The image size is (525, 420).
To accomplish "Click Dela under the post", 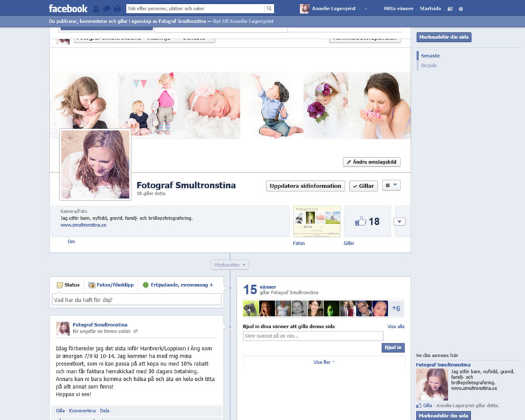I will coord(105,410).
